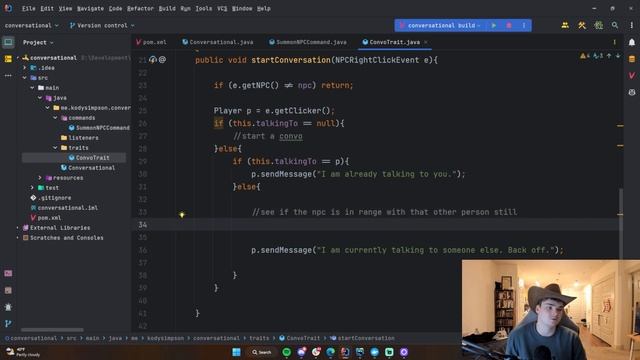Collapse the commands package
The height and width of the screenshot is (360, 640).
(x=55, y=118)
